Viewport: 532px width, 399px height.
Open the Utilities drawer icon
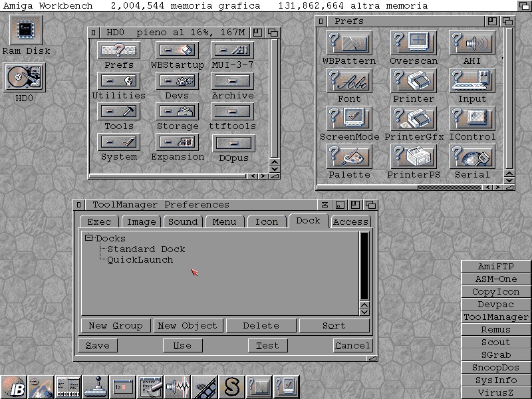pyautogui.click(x=118, y=81)
